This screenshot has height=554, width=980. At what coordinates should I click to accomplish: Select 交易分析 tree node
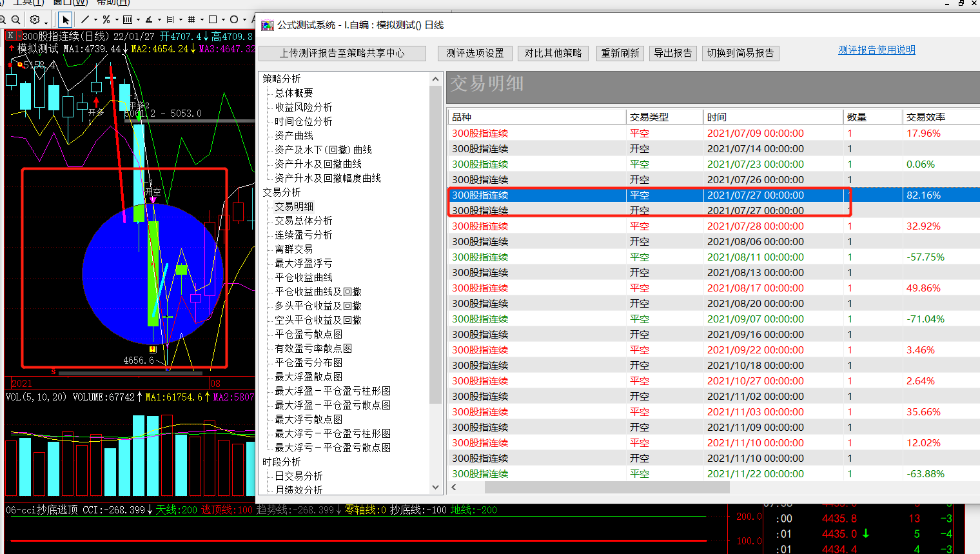(x=282, y=192)
